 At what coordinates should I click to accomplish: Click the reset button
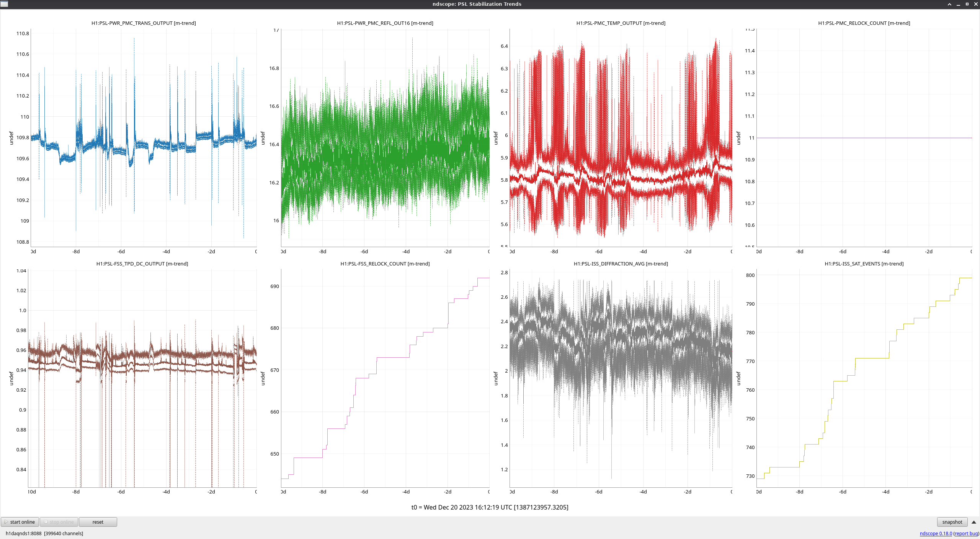(x=98, y=522)
